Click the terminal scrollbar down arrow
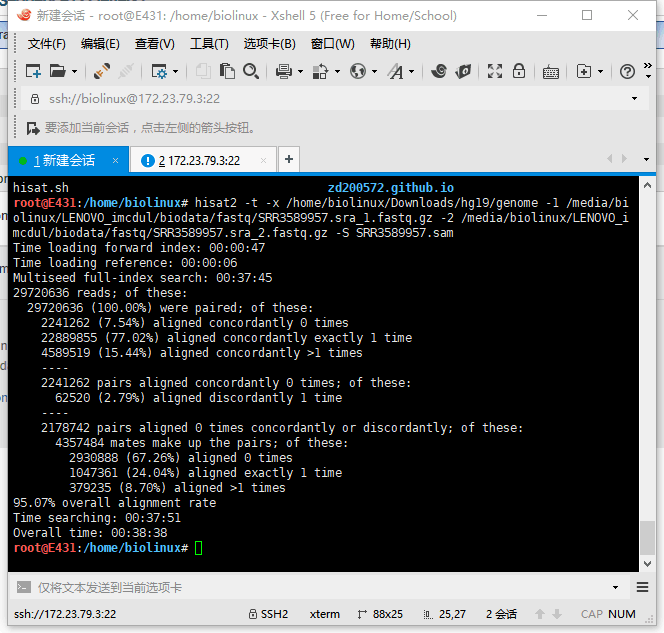 tap(647, 564)
